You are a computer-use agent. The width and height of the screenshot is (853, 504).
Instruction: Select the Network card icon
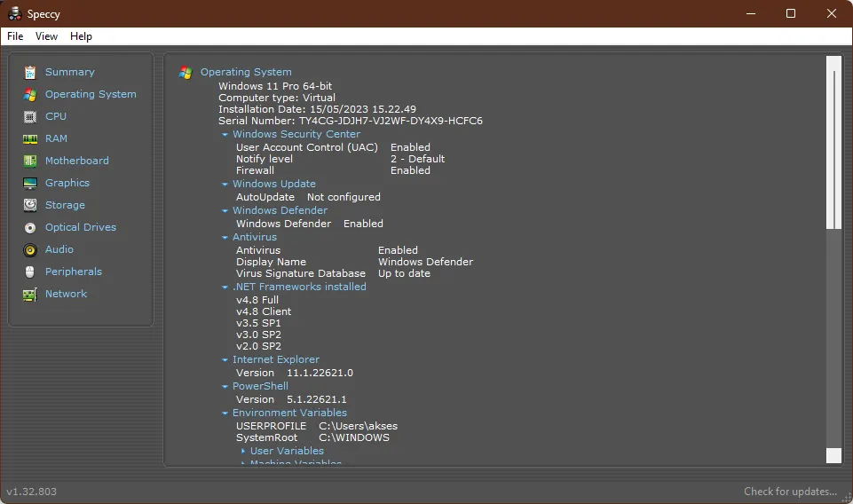(30, 294)
